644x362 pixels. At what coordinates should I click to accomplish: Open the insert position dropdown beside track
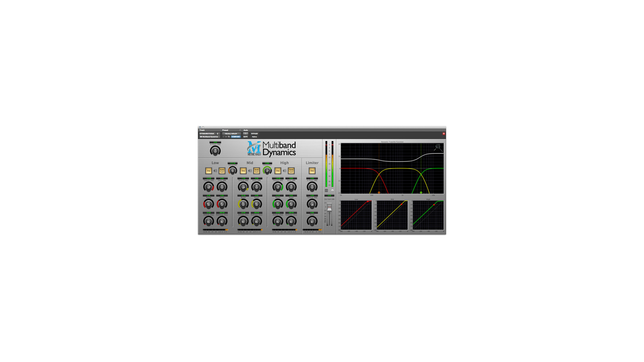pyautogui.click(x=218, y=134)
